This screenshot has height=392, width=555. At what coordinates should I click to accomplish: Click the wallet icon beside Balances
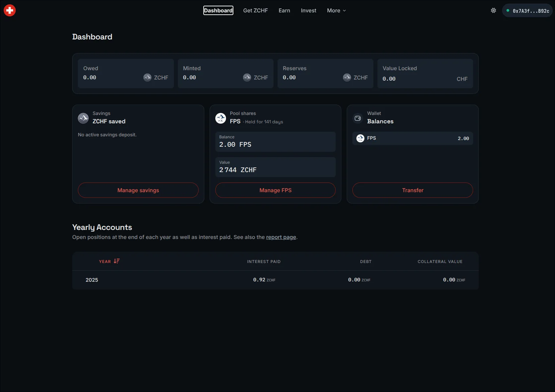pyautogui.click(x=358, y=118)
